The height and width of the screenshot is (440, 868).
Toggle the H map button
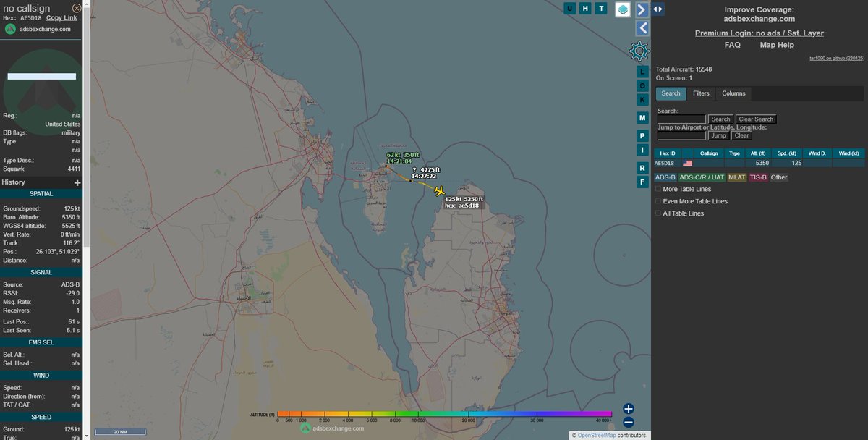(585, 8)
